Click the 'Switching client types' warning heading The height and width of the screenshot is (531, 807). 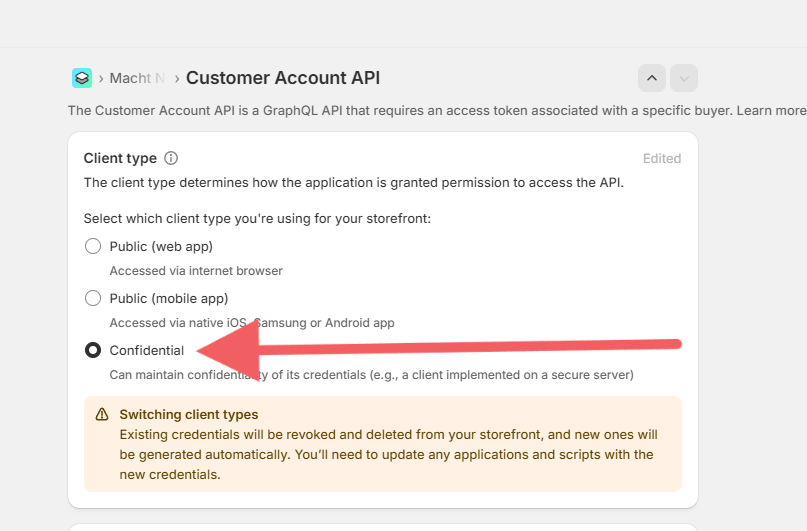tap(189, 414)
